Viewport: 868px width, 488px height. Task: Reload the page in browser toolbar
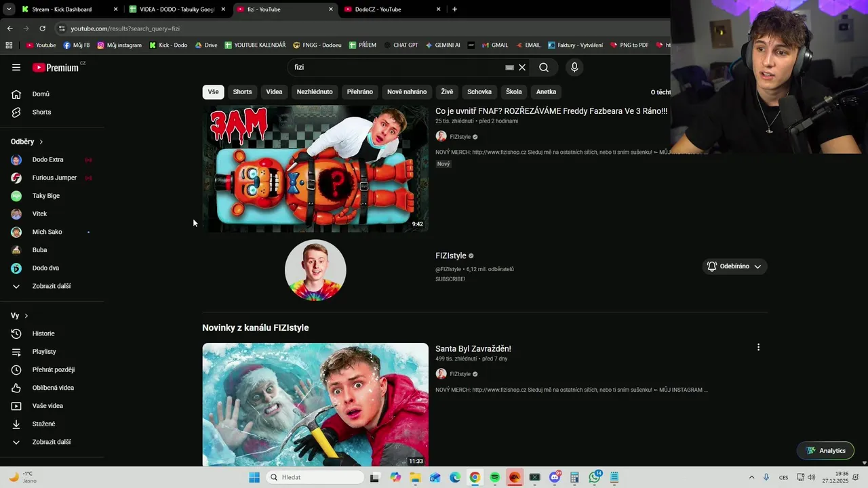tap(42, 28)
